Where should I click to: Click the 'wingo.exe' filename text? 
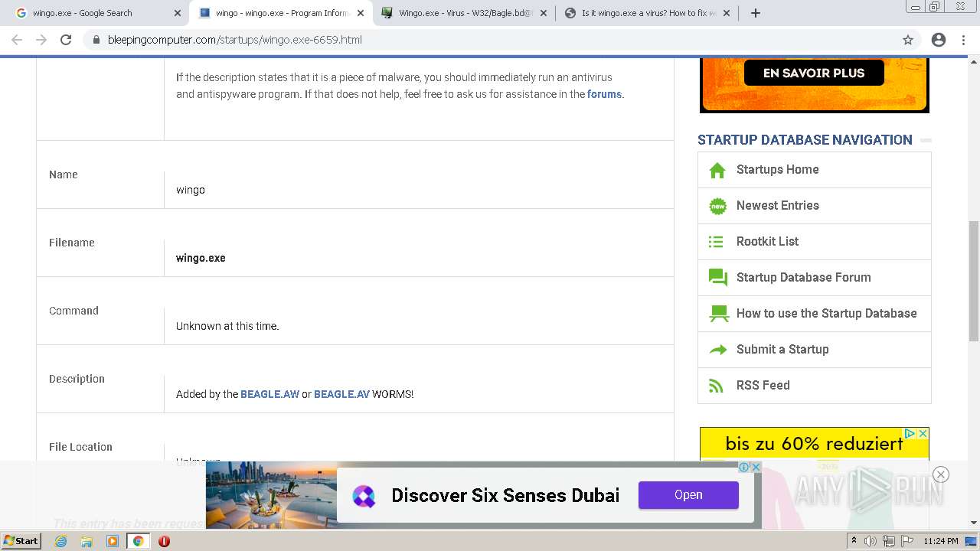pyautogui.click(x=201, y=259)
